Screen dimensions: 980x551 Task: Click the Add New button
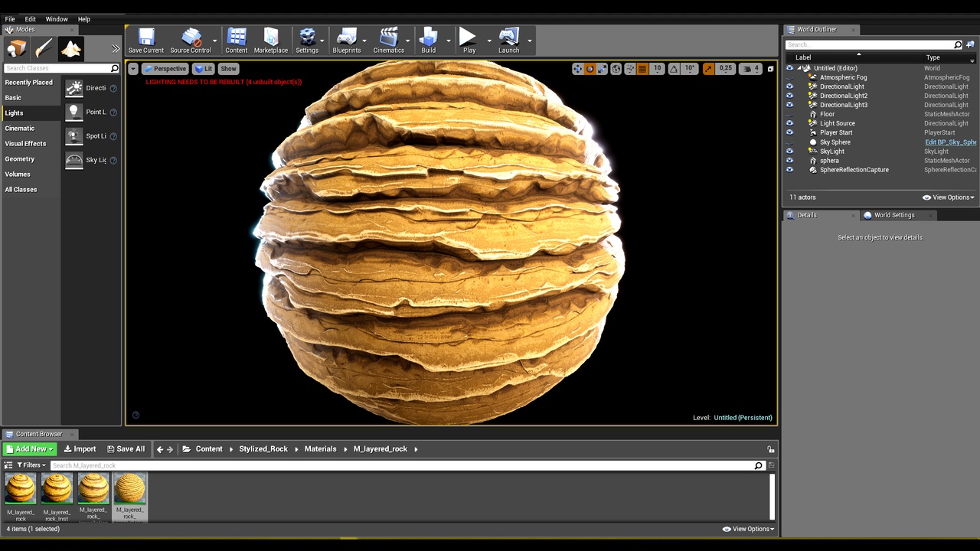pos(30,449)
